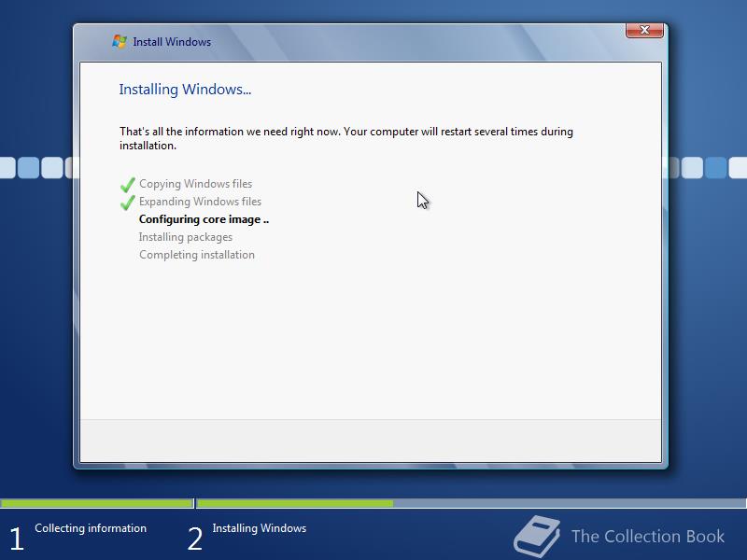
Task: Click the 'Completing installation' step
Action: click(x=197, y=255)
